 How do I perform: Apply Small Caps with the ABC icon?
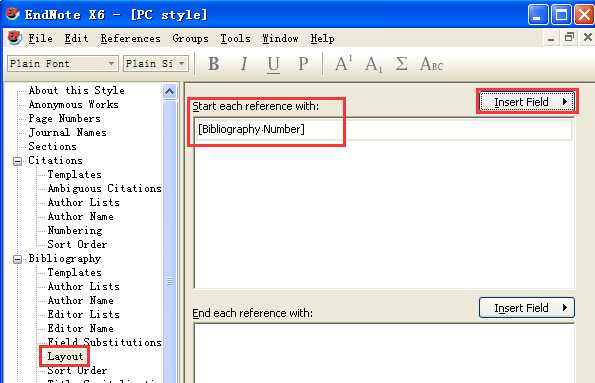431,64
